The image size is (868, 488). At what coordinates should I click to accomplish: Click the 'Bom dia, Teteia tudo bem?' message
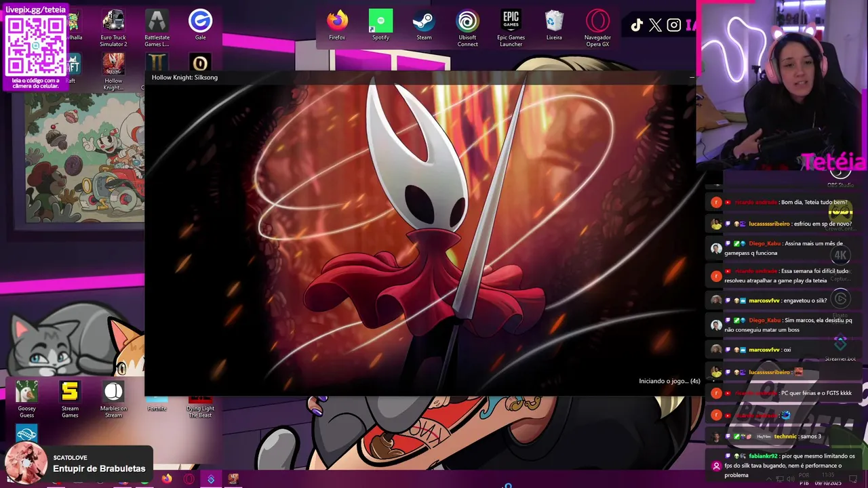(814, 202)
